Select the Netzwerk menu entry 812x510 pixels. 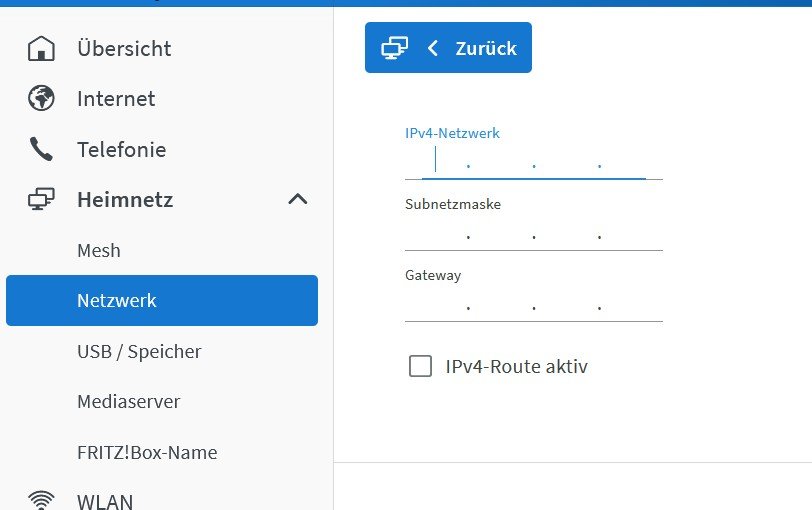coord(117,300)
